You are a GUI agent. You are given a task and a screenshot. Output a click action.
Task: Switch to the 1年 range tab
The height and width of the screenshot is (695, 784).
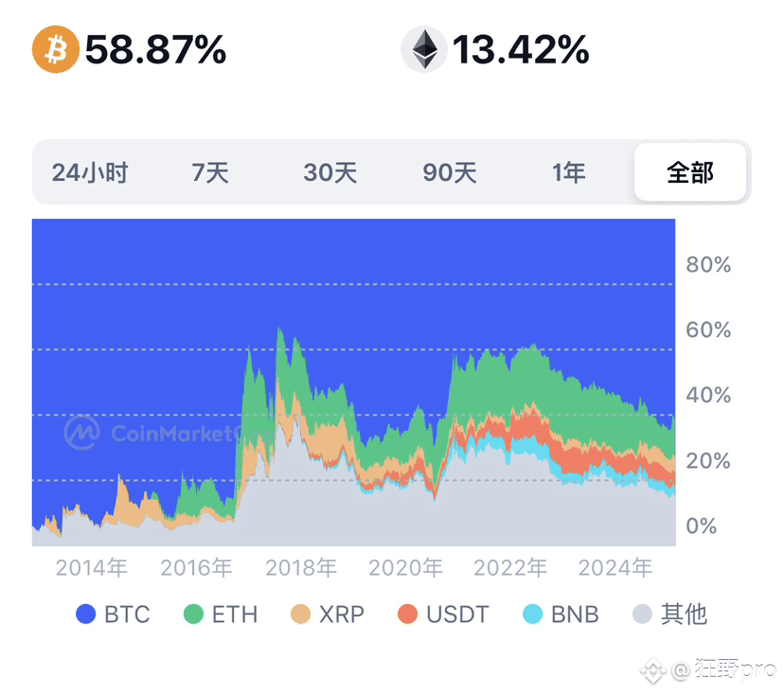pos(568,172)
